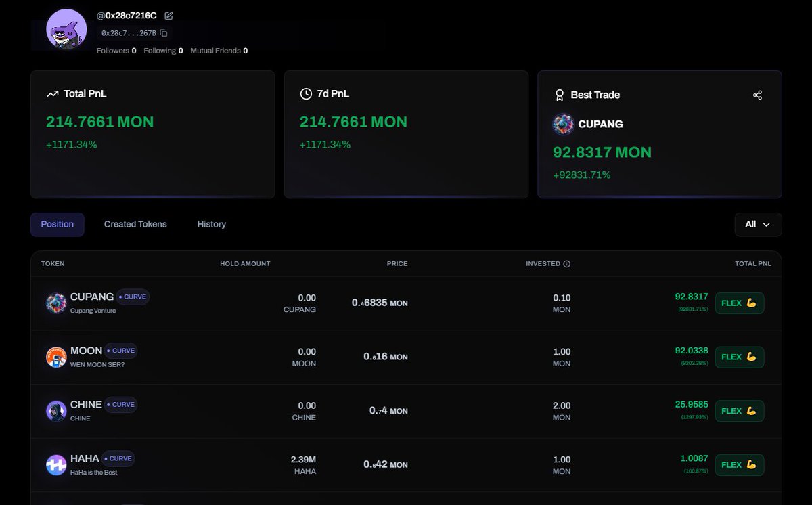Click the MOON total PnL 92.0338

click(x=692, y=351)
